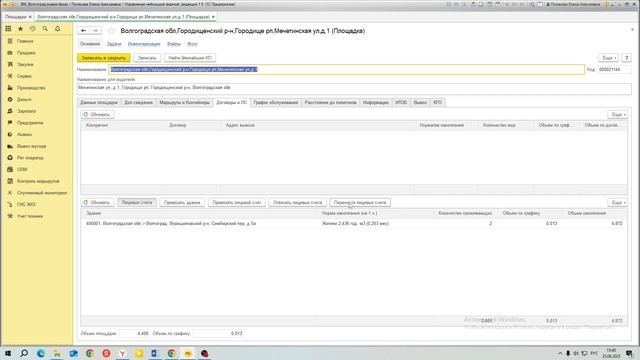Click the Учет техники section icon in sidebar
This screenshot has height=360, width=640.
click(10, 216)
